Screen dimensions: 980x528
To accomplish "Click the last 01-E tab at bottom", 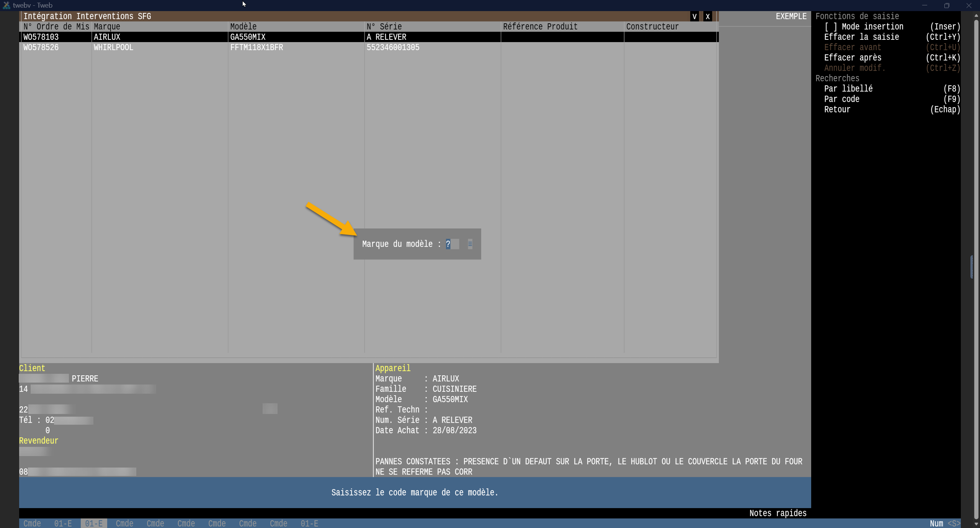I will 309,523.
